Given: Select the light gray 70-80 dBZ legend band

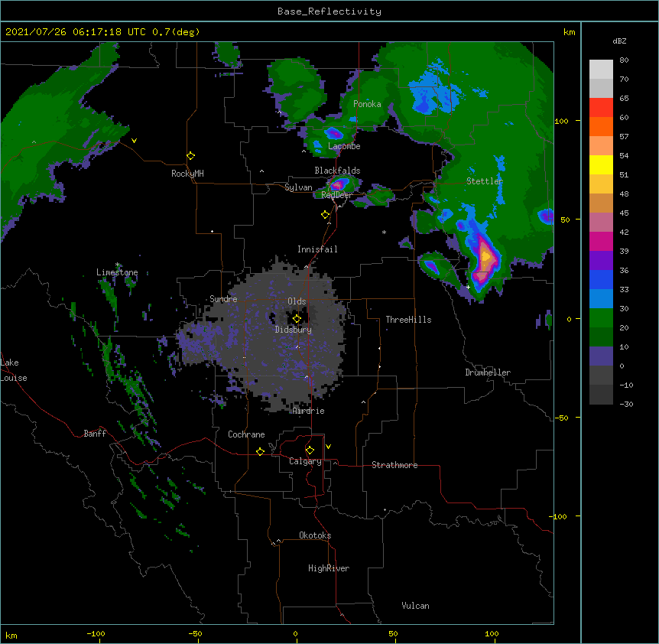Looking at the screenshot, I should click(x=601, y=70).
